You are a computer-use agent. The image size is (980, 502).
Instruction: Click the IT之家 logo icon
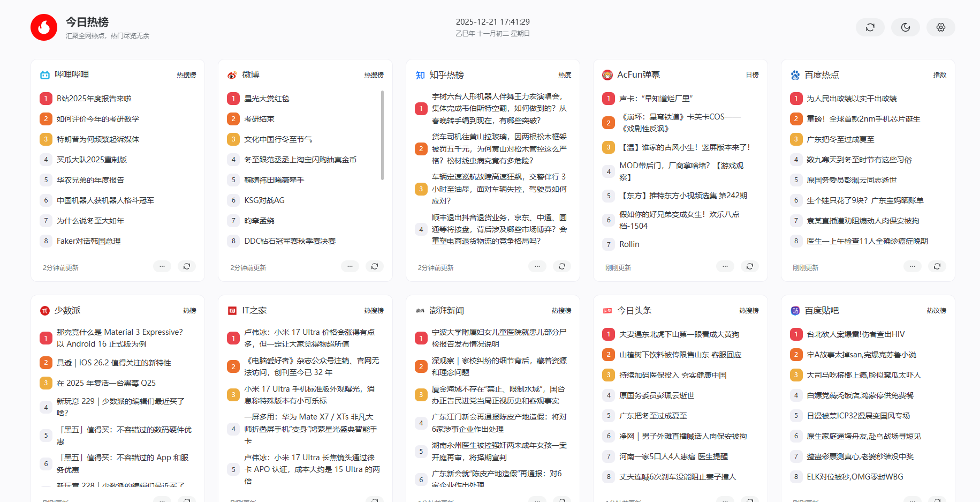click(232, 311)
